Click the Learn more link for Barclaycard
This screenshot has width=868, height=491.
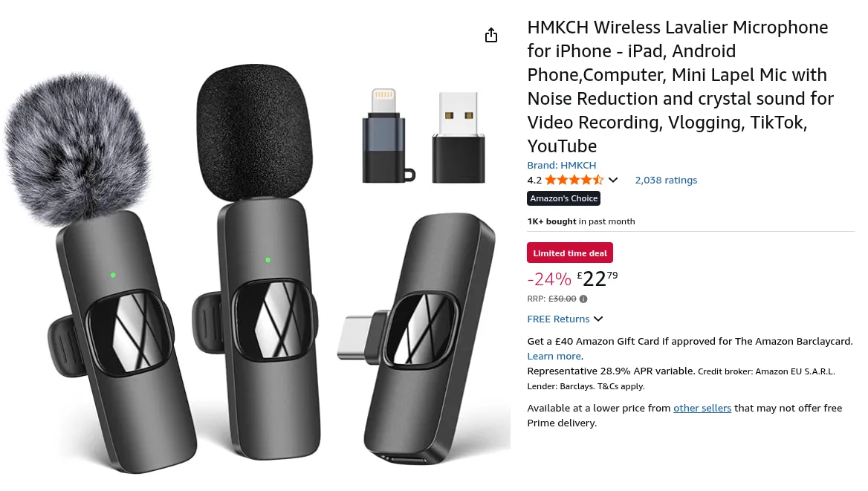(554, 357)
